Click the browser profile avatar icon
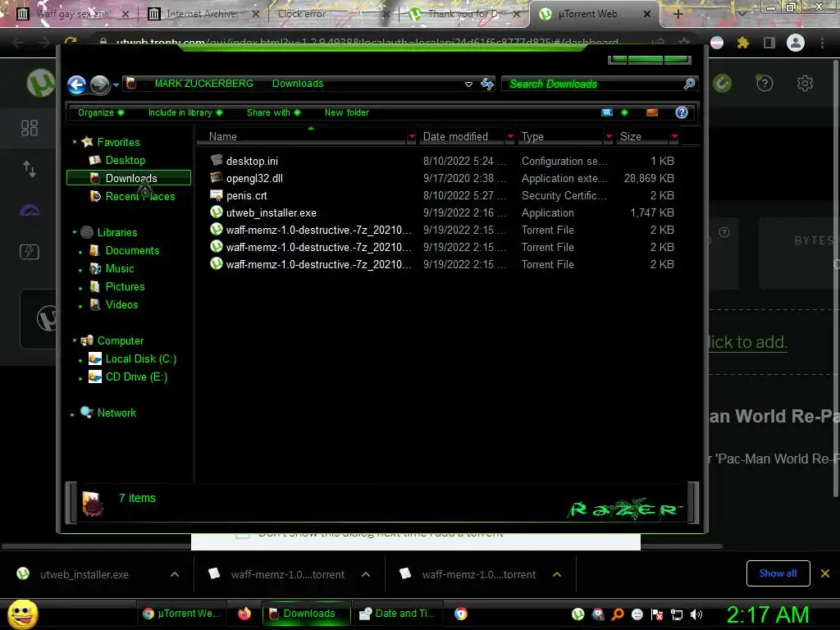840x630 pixels. pos(796,43)
